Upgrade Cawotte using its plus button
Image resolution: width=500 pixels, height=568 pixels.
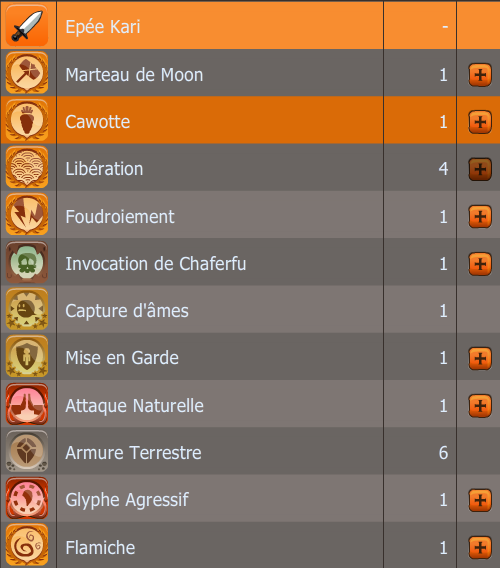point(480,122)
